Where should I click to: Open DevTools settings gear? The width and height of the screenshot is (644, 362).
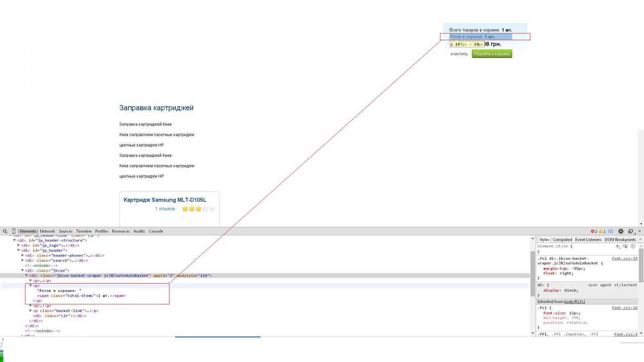[x=621, y=231]
